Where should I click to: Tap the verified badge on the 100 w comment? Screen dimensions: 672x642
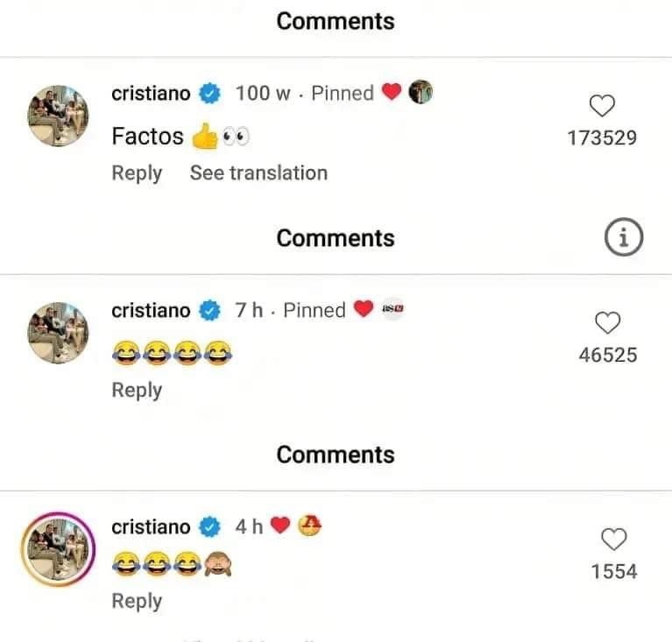(211, 93)
